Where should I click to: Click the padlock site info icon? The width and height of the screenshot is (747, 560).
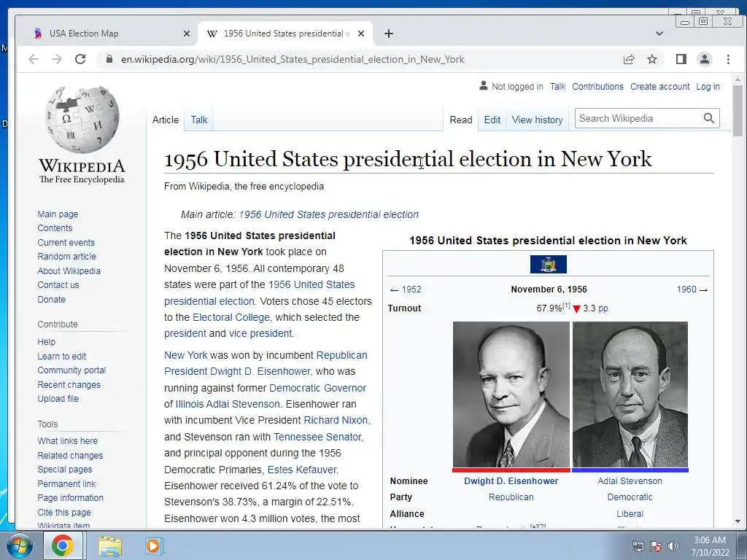pyautogui.click(x=109, y=59)
